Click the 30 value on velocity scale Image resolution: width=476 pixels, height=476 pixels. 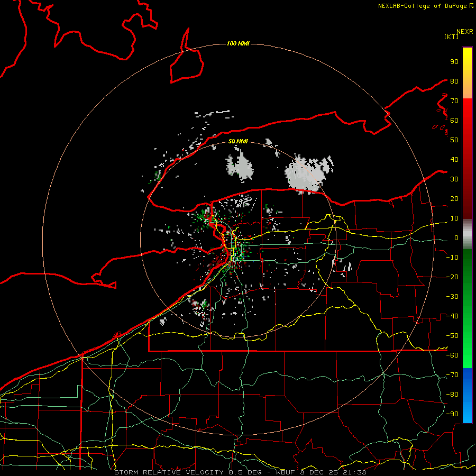point(454,179)
